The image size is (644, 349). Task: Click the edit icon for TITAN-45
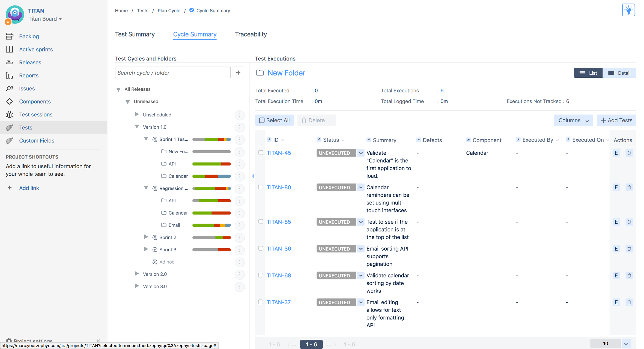pos(616,153)
